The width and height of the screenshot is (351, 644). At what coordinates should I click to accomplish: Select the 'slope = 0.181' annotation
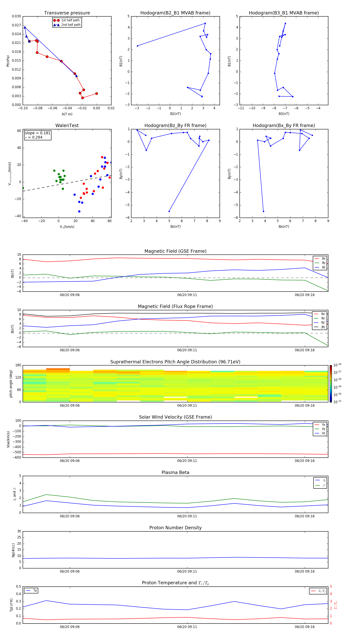click(x=37, y=133)
